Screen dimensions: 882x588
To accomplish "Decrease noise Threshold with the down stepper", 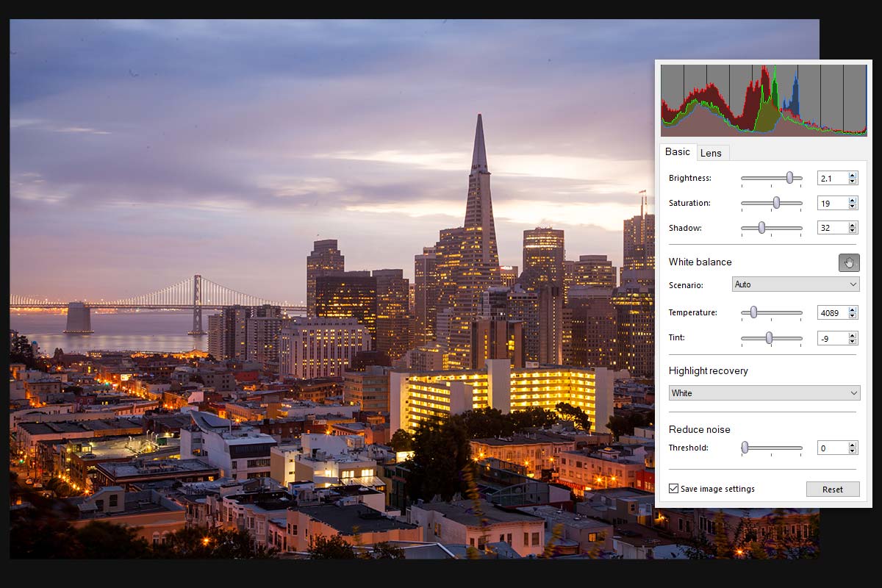I will (x=853, y=451).
